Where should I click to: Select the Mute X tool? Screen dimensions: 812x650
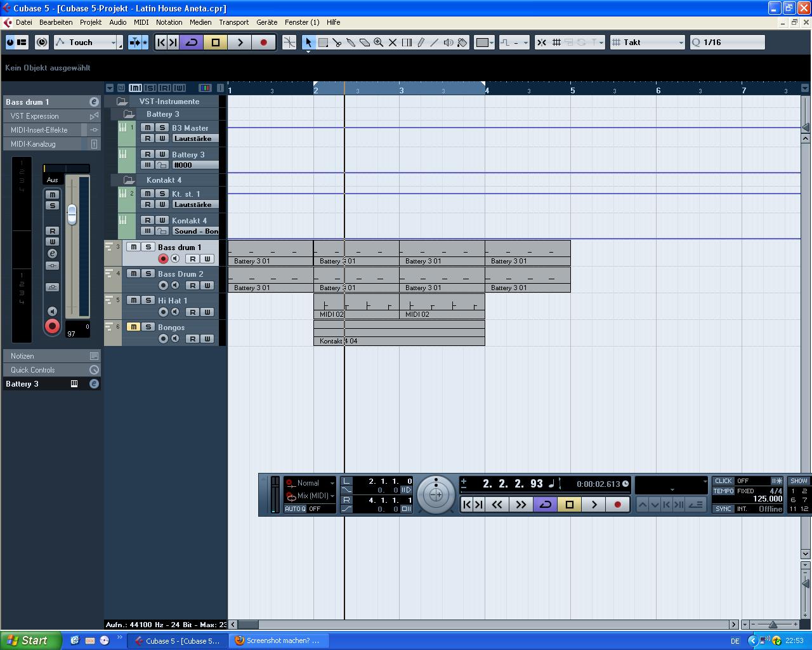(393, 43)
